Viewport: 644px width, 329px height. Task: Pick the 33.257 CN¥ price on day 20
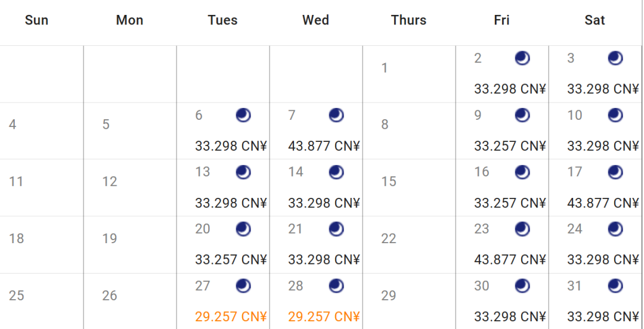point(231,260)
